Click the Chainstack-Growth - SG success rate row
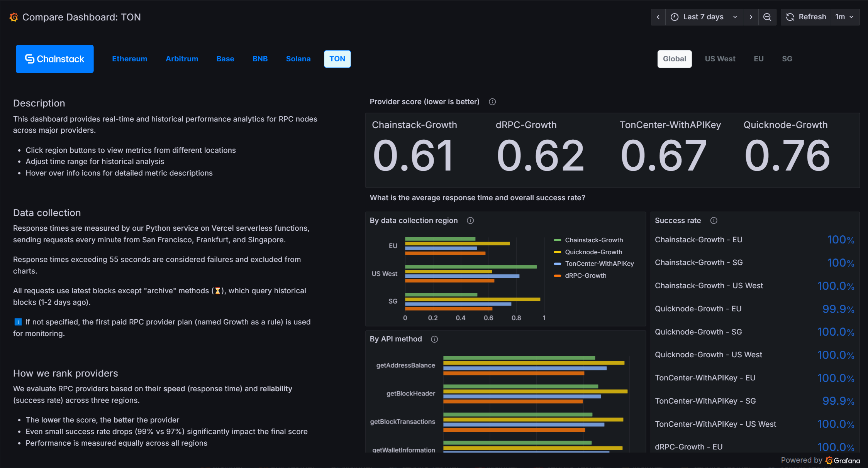 [x=755, y=263]
